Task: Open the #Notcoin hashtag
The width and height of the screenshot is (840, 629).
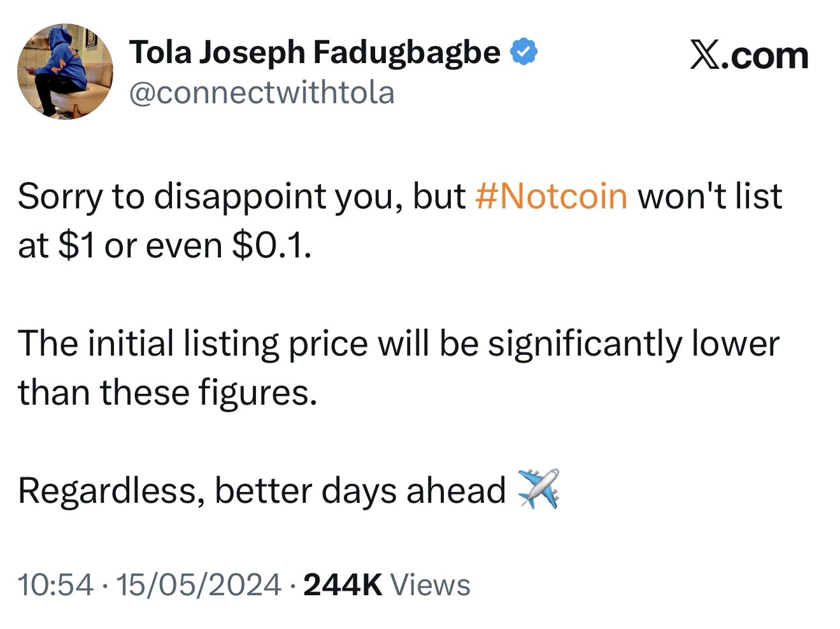Action: point(552,195)
